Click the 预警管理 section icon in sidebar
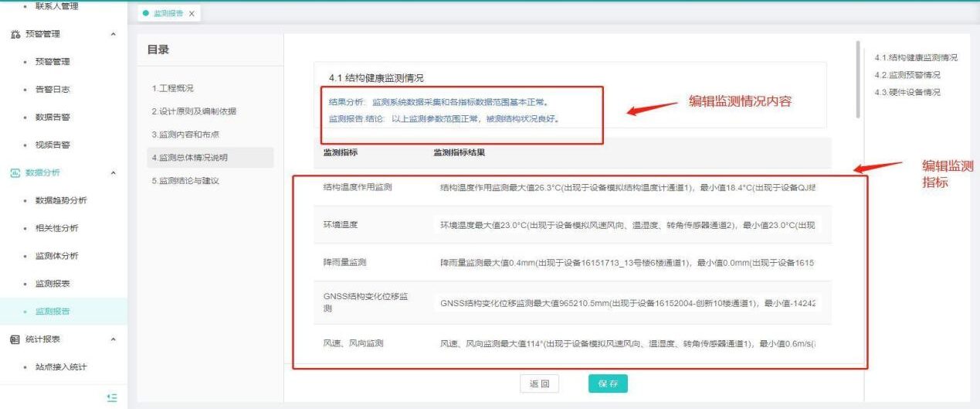 point(15,34)
